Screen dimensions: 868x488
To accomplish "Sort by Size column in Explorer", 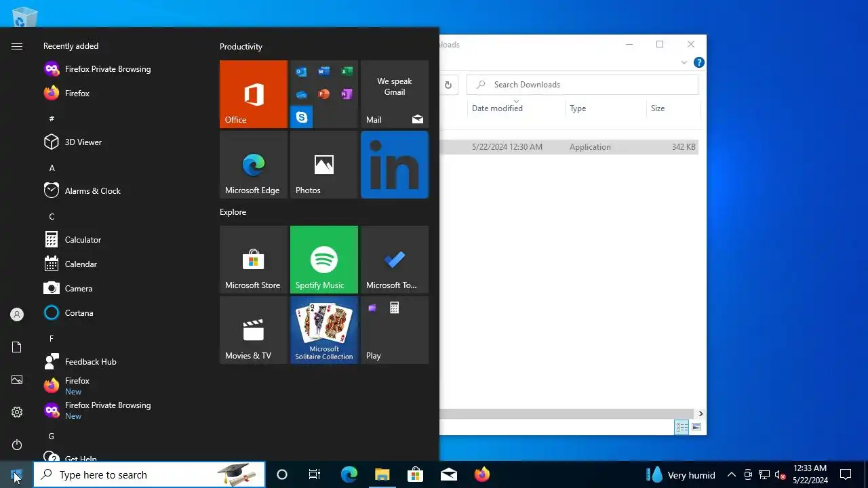I will [x=673, y=108].
